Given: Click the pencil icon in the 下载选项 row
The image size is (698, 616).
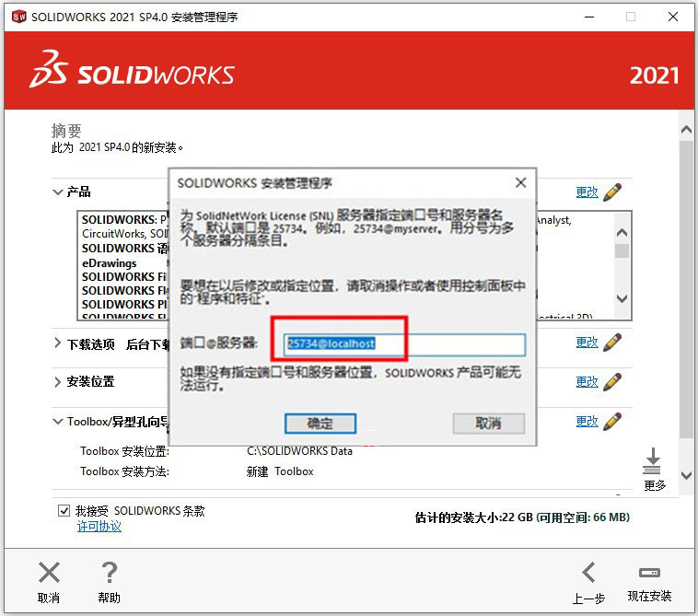Looking at the screenshot, I should tap(612, 343).
